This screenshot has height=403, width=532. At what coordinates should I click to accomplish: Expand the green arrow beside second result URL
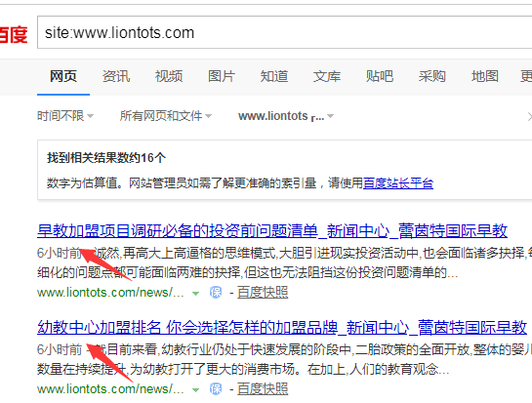pos(195,390)
